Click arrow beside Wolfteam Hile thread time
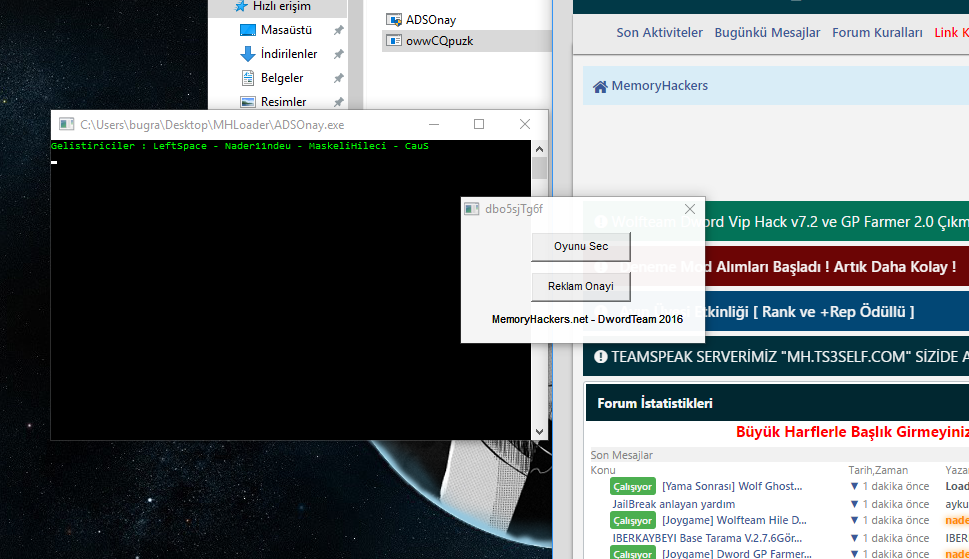 [855, 521]
